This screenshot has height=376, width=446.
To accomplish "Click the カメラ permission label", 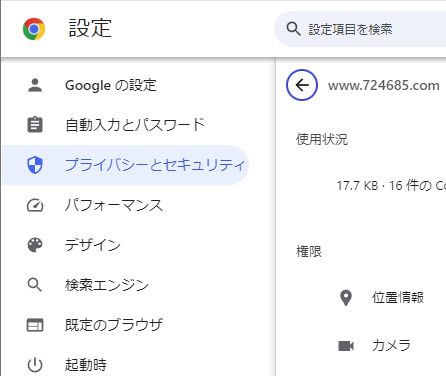I will point(391,345).
